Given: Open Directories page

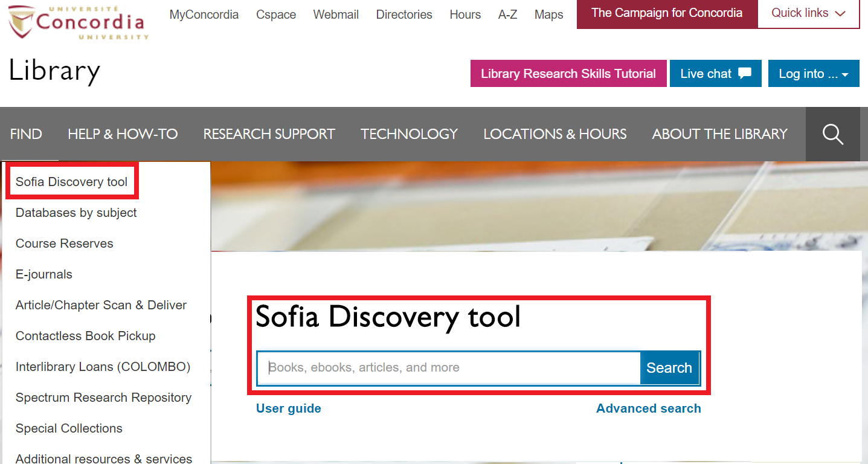Looking at the screenshot, I should click(x=404, y=14).
